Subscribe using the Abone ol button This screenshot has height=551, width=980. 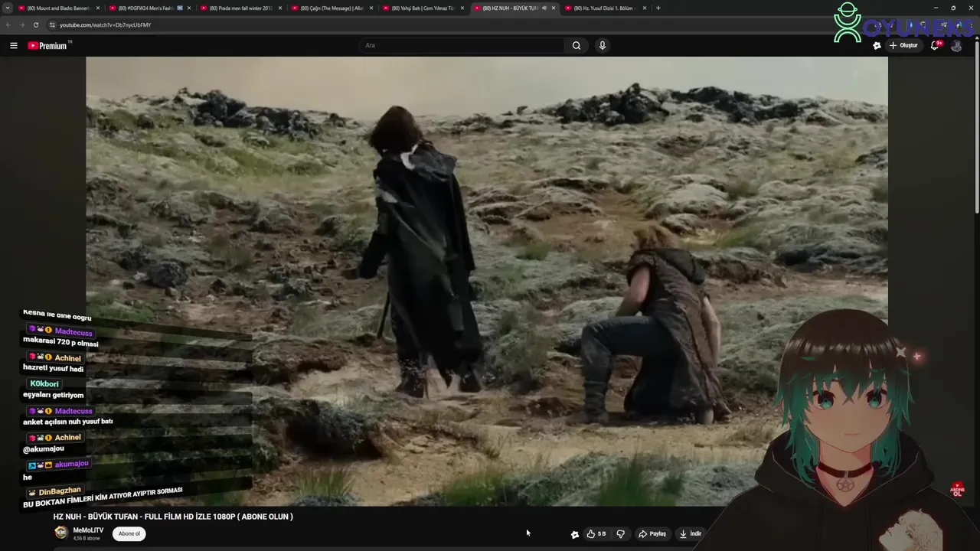pyautogui.click(x=129, y=533)
